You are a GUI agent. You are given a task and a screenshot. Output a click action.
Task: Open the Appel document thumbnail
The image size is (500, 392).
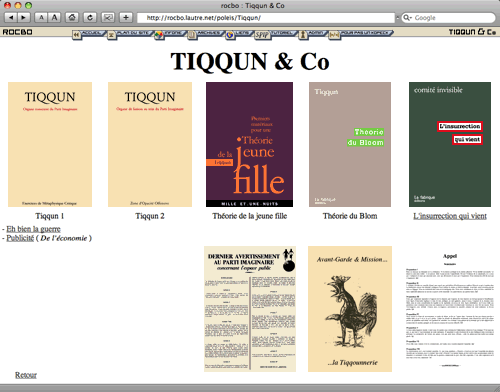coord(450,309)
